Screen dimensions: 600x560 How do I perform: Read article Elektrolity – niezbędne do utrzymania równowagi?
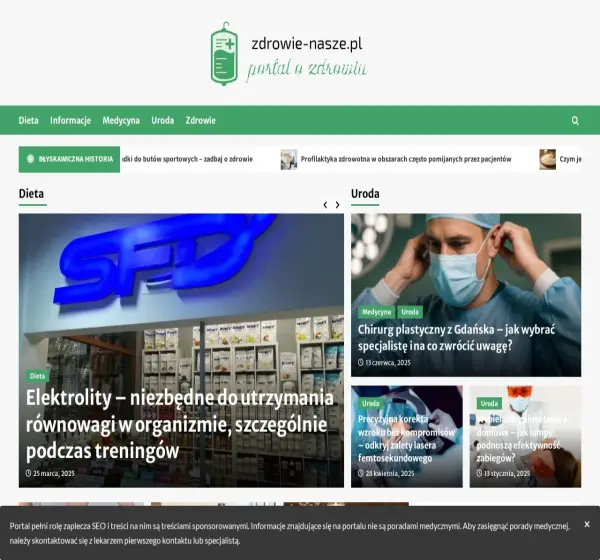click(x=179, y=424)
